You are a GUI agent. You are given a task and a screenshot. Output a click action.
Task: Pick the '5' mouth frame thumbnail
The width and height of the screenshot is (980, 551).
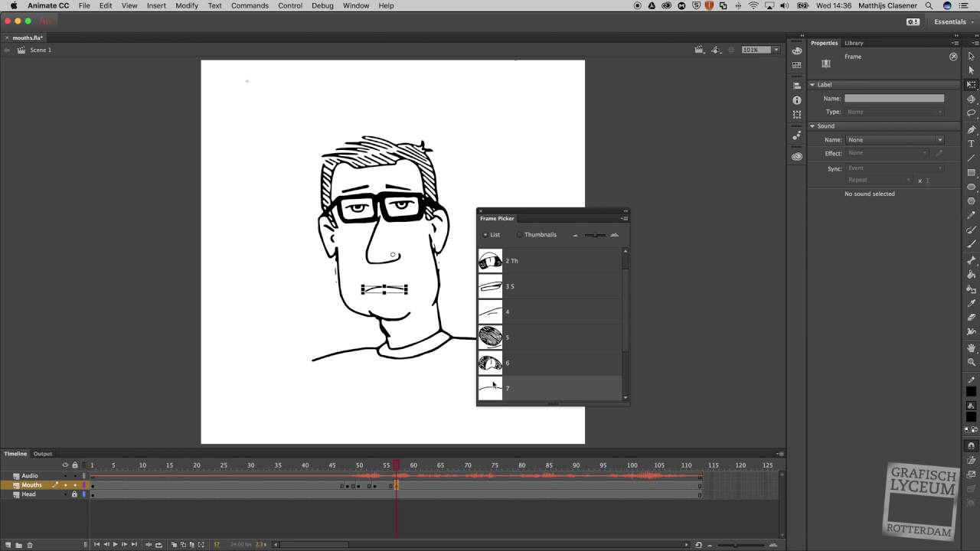[x=490, y=337]
